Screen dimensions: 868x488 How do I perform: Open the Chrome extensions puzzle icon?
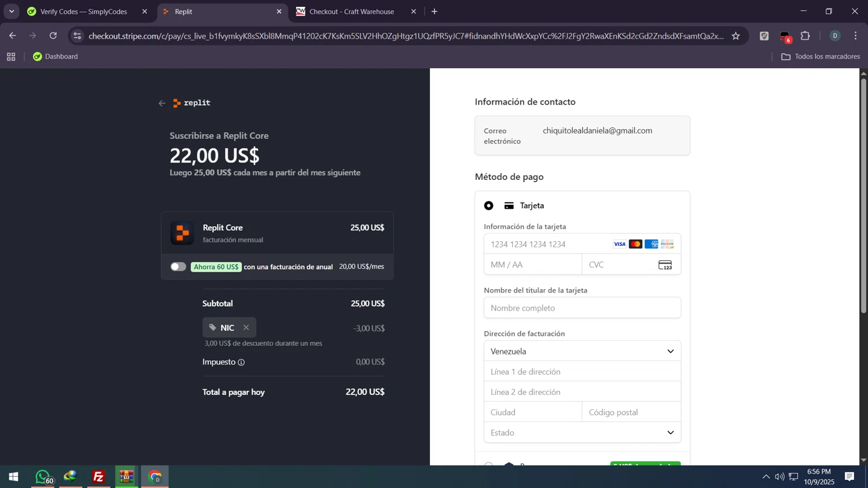pyautogui.click(x=805, y=36)
